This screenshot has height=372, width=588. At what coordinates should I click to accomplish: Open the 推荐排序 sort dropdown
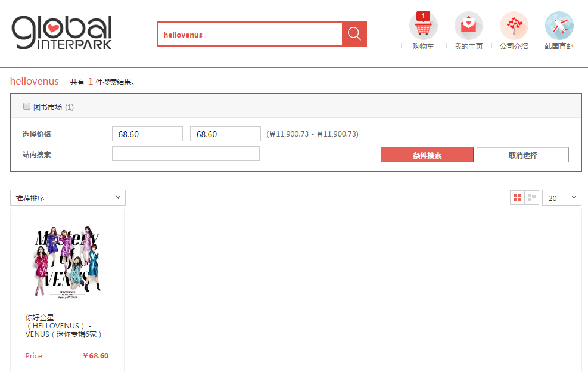click(68, 197)
